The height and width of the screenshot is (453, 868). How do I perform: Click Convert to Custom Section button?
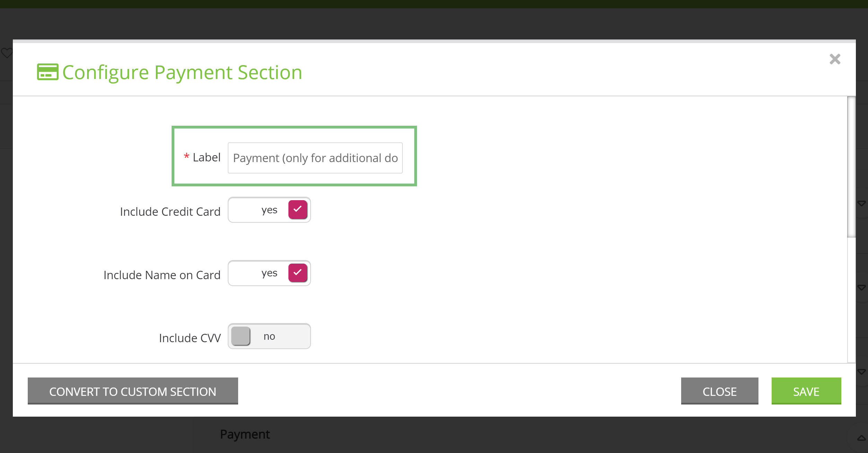click(133, 391)
